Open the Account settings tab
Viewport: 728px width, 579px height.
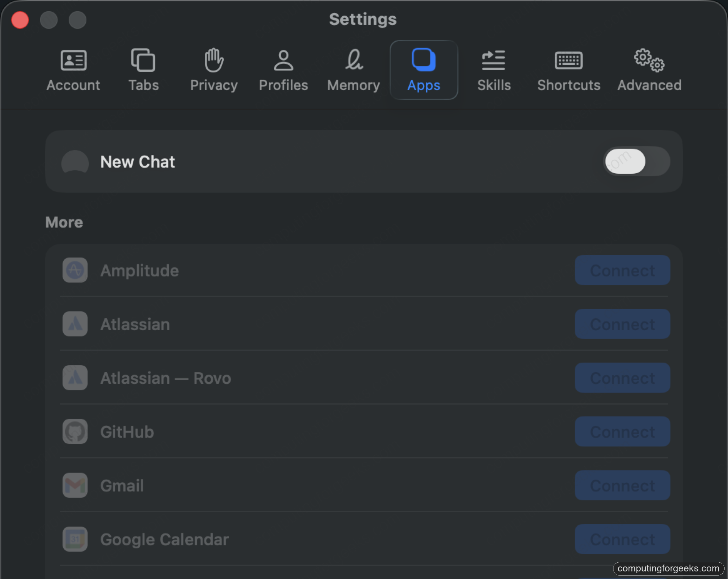click(74, 71)
